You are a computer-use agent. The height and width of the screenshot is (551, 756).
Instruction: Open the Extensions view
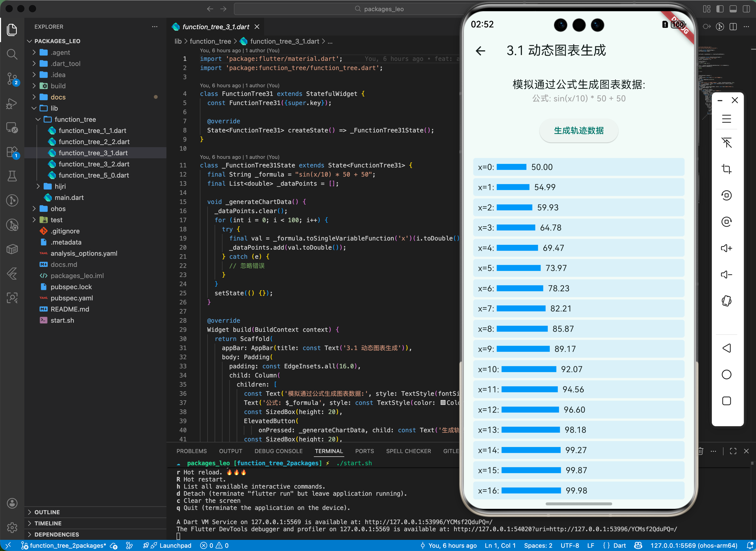pyautogui.click(x=12, y=152)
